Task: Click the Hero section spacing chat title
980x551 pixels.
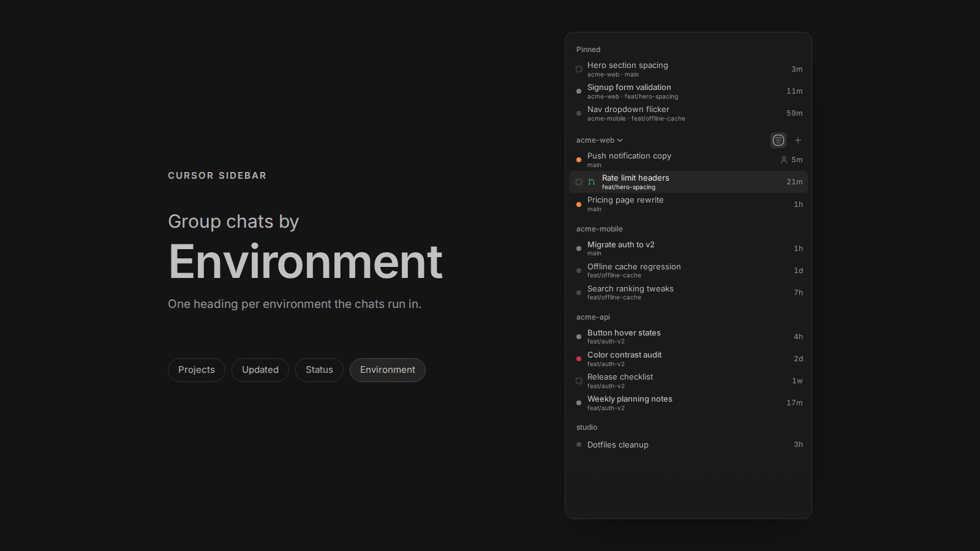Action: (628, 65)
